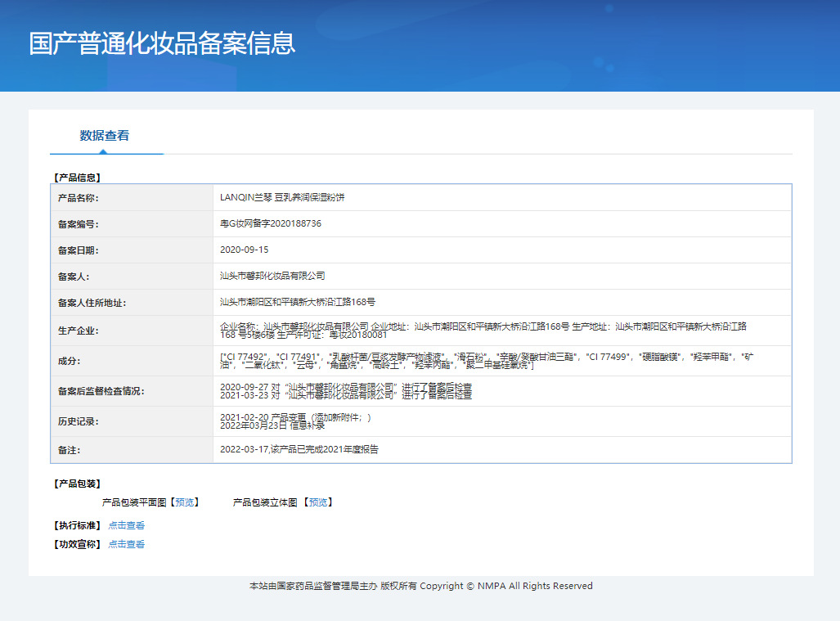Preview 产品包装平面图 via 预览 link
This screenshot has width=840, height=621.
click(184, 502)
